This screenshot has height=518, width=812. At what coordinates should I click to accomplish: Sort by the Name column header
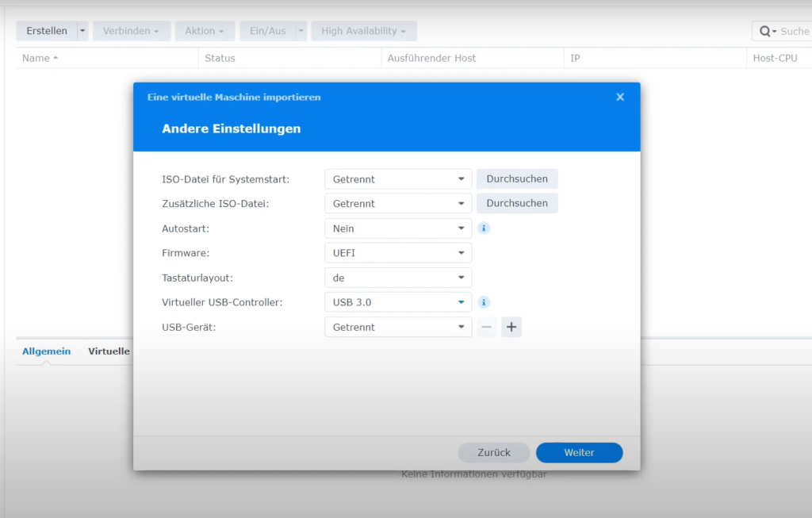pos(40,58)
